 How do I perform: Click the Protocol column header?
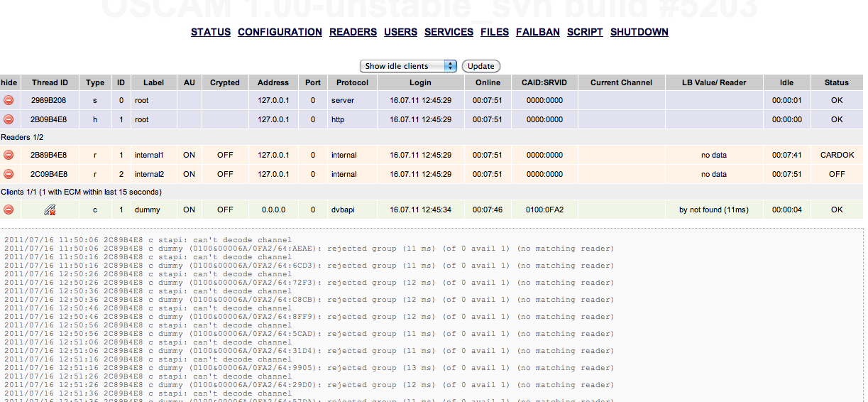coord(352,82)
